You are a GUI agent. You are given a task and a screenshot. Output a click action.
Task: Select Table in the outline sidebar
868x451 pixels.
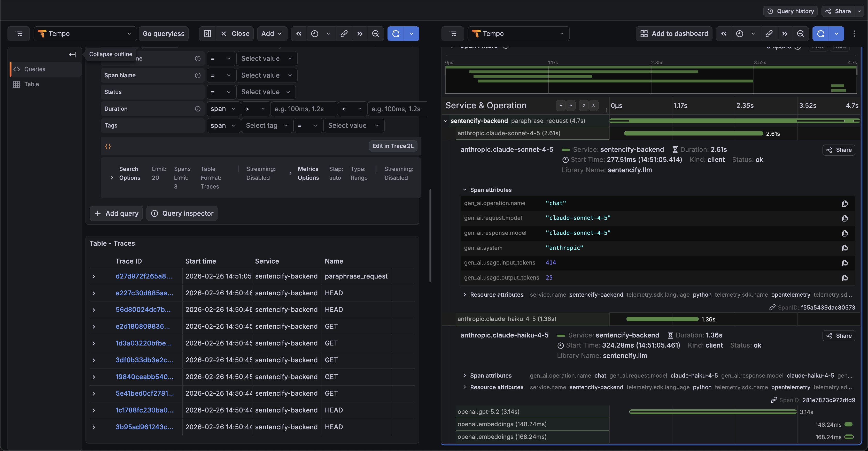31,84
